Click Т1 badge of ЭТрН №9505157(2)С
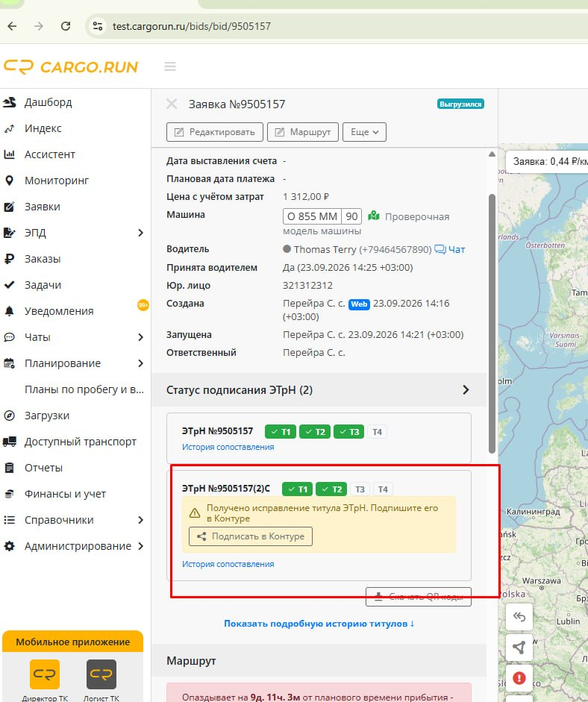The width and height of the screenshot is (588, 702). coord(298,489)
